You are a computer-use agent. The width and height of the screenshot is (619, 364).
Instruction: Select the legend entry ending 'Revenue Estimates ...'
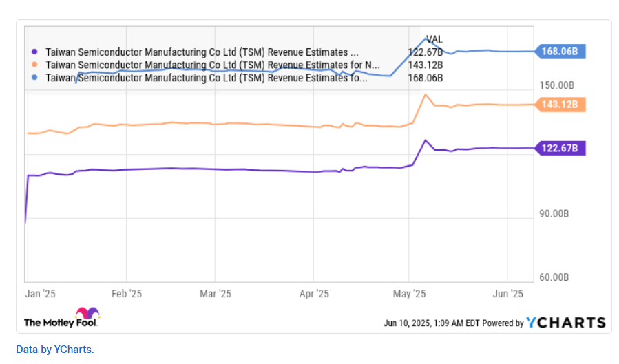pos(202,52)
